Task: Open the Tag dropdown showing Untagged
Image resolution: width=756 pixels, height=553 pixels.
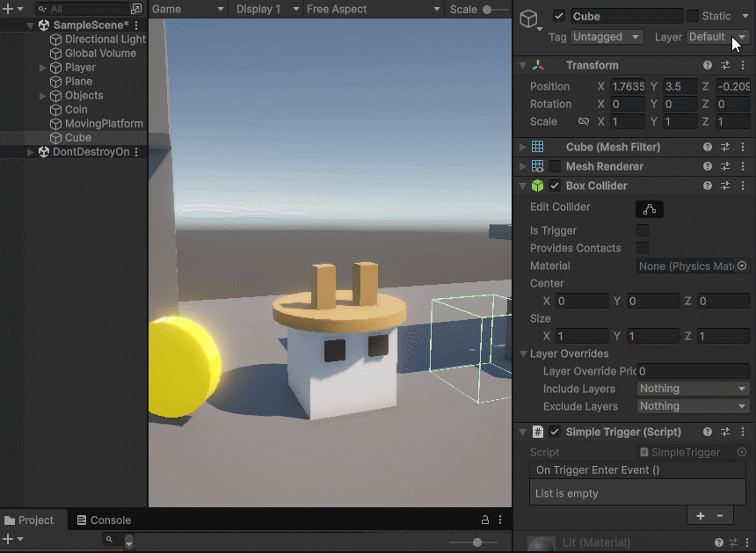Action: [x=607, y=37]
